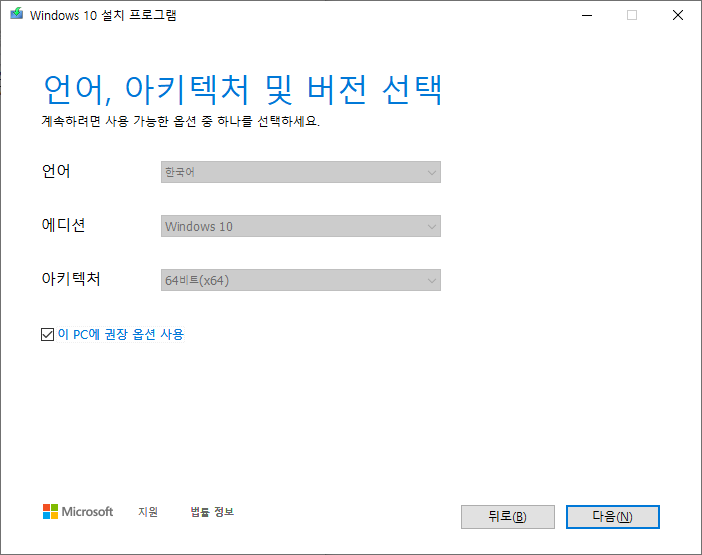The image size is (702, 555).
Task: Open the 법률 정보 link
Action: click(212, 512)
